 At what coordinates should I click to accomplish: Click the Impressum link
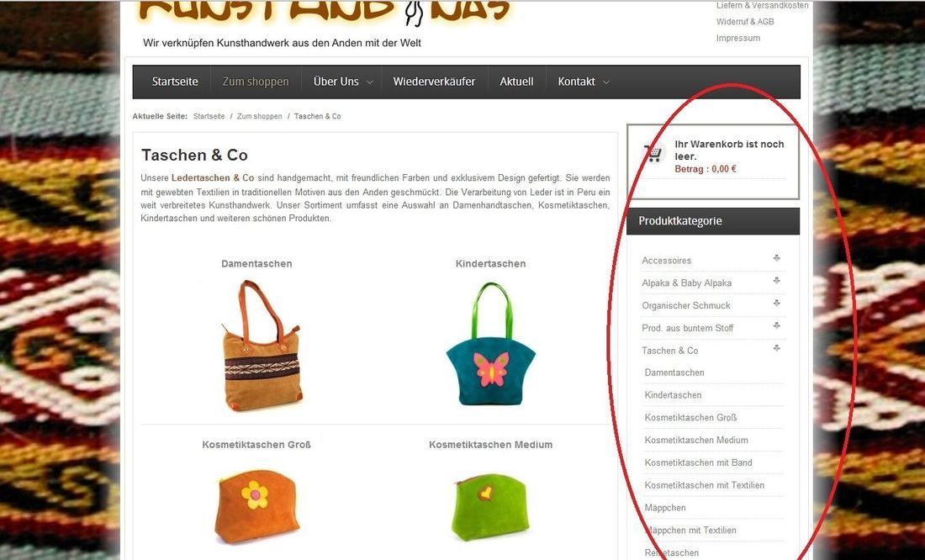[738, 38]
